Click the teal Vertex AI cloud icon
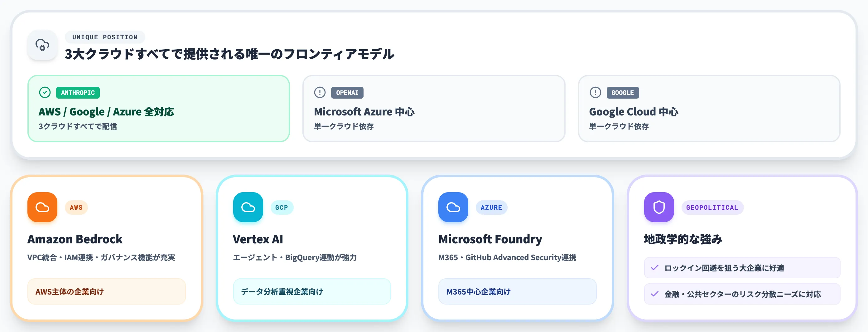This screenshot has height=332, width=868. (x=248, y=207)
